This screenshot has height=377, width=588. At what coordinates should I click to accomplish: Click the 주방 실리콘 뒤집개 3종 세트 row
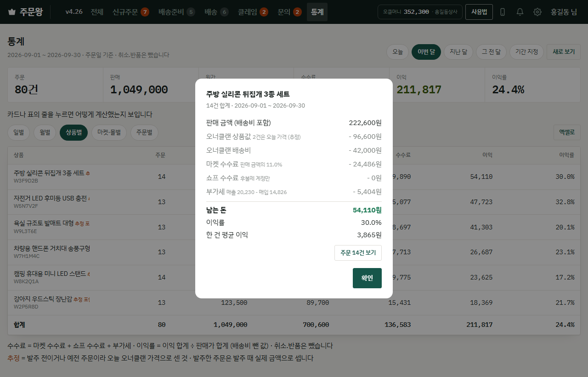click(x=294, y=177)
